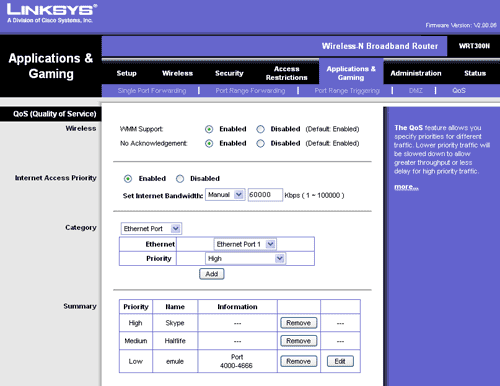Enable Internet Access Priority
500x386 pixels.
click(x=128, y=179)
